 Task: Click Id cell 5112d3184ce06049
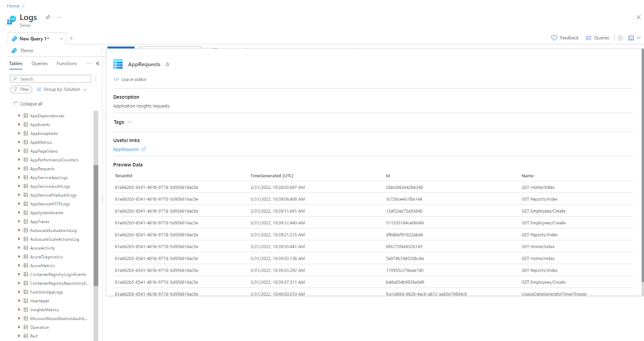(x=405, y=223)
